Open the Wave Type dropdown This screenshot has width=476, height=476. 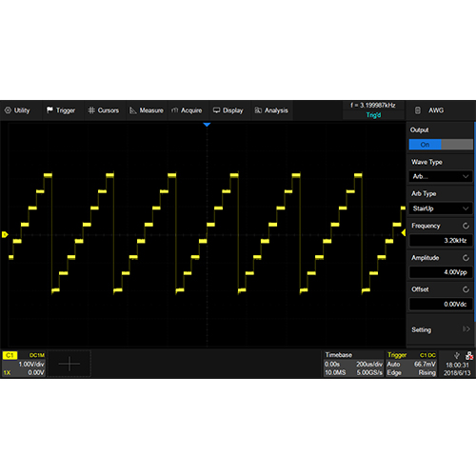(x=441, y=176)
